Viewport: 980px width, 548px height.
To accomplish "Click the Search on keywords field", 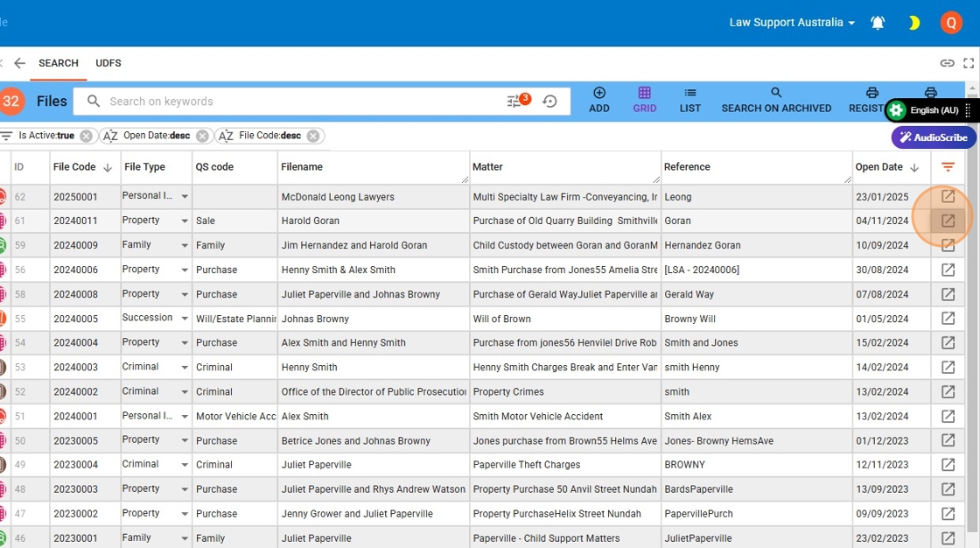I will click(297, 102).
